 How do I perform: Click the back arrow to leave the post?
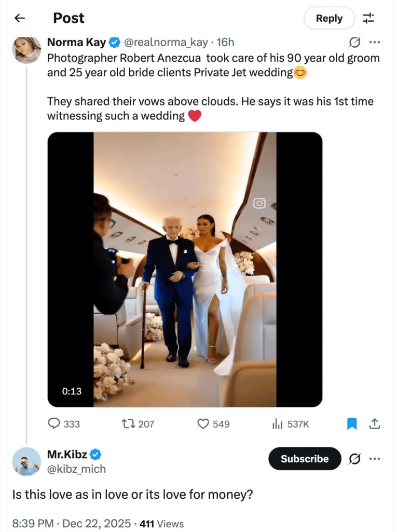(x=19, y=18)
